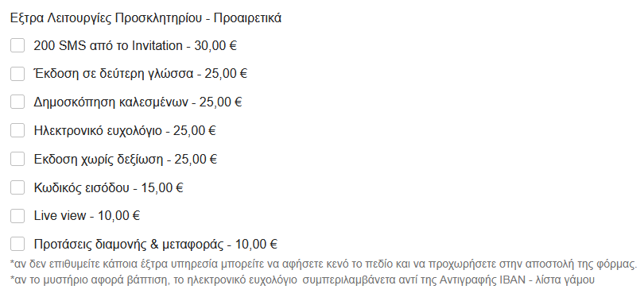Click the 30,00 € price text

click(215, 45)
